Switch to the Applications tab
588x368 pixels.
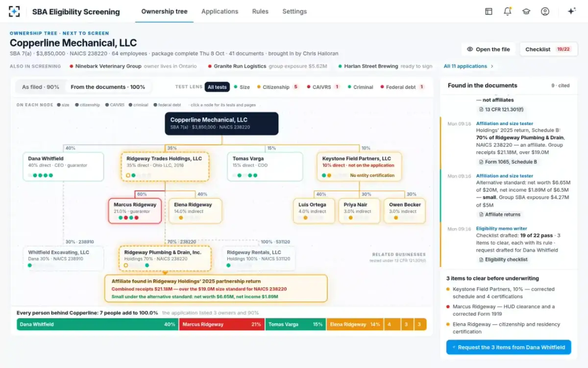point(220,11)
